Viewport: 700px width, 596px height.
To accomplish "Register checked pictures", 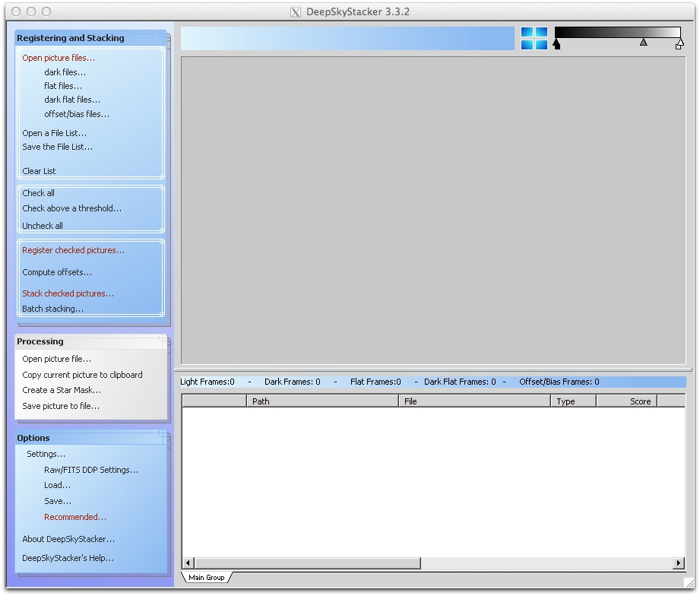I will click(x=74, y=250).
